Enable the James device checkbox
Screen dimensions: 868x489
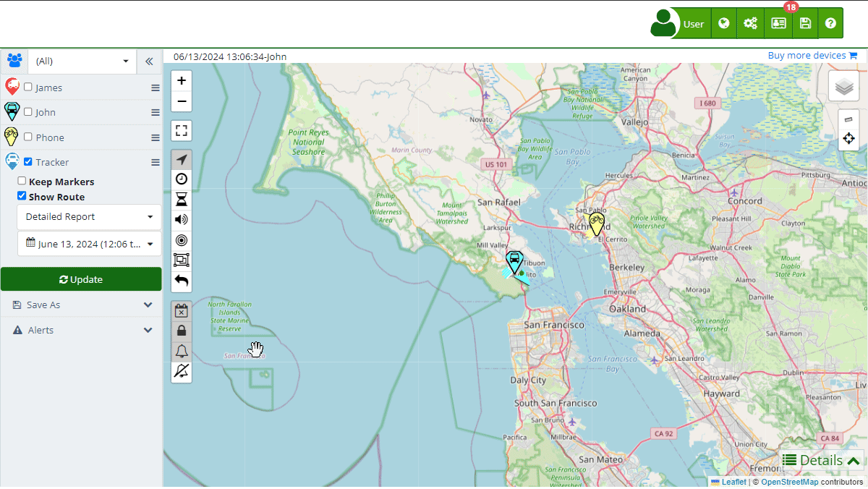pos(28,87)
